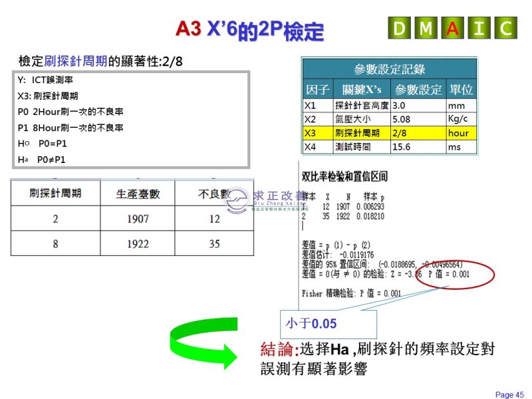
Task: Click the 參數設定記錄 table header
Action: pos(389,69)
